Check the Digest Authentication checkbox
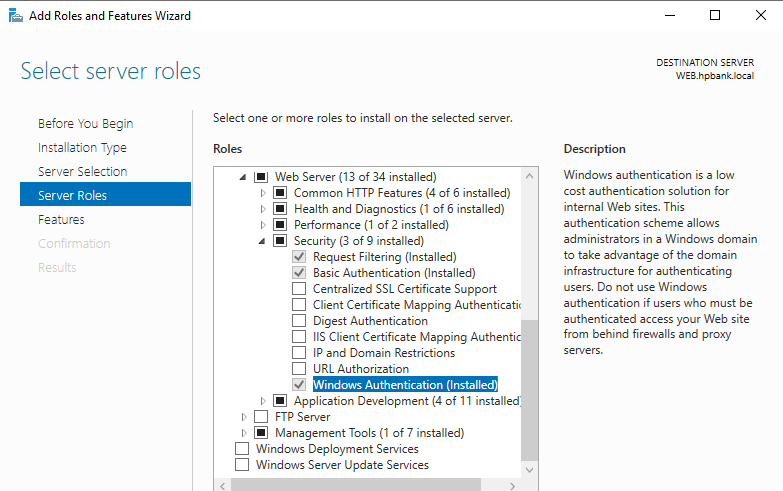 (x=299, y=321)
